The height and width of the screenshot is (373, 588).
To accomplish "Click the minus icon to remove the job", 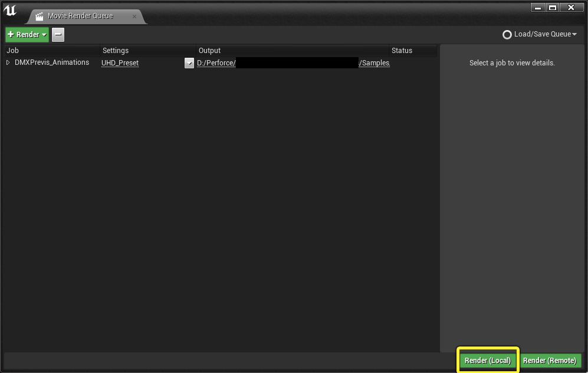I will (57, 34).
